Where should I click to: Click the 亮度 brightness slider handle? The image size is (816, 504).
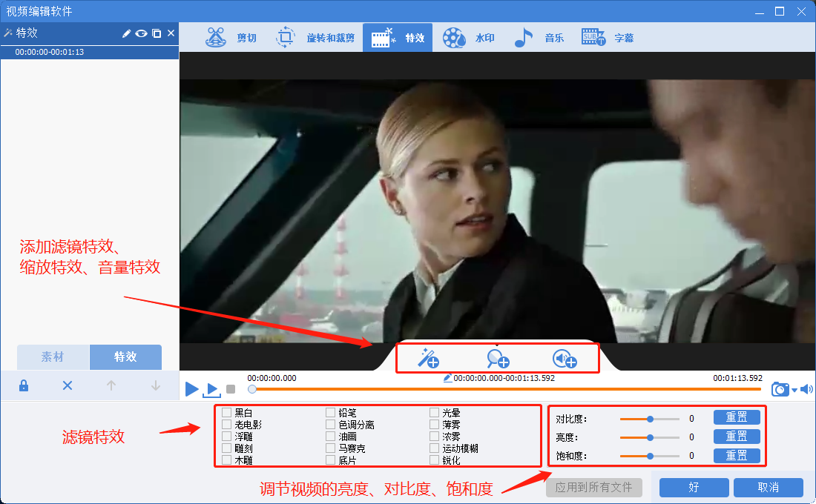[x=650, y=437]
